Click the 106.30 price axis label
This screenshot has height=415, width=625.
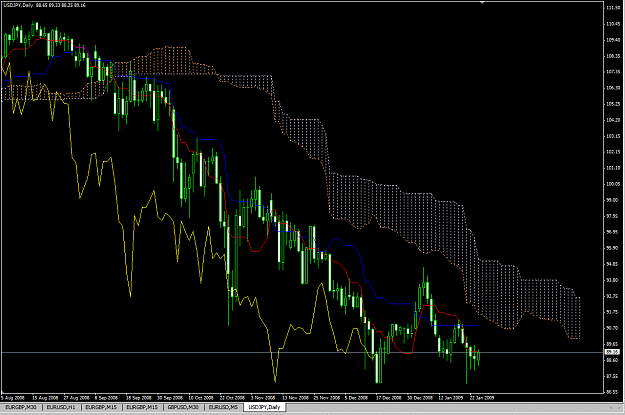[613, 88]
